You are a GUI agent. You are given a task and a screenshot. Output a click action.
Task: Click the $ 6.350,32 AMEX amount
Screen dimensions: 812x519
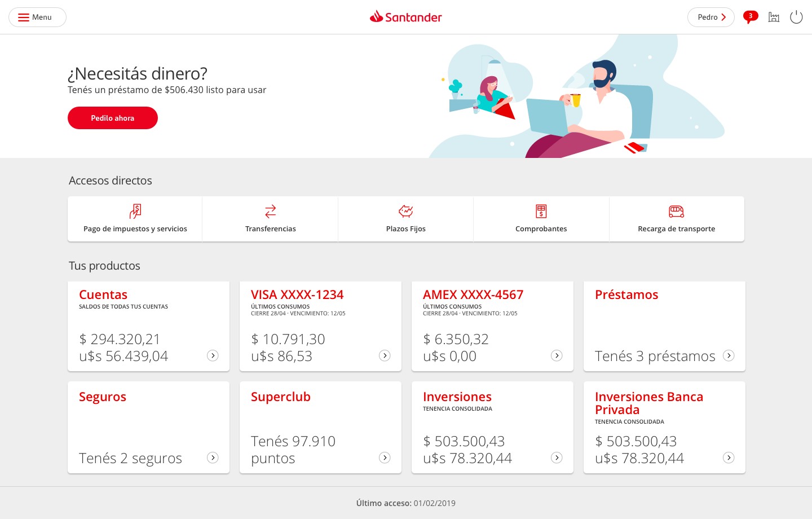point(456,339)
